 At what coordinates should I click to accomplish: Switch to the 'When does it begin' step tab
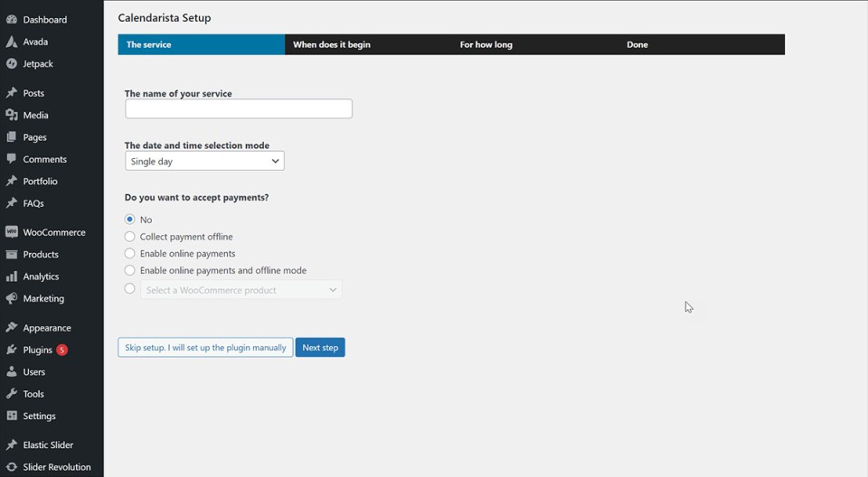point(332,45)
